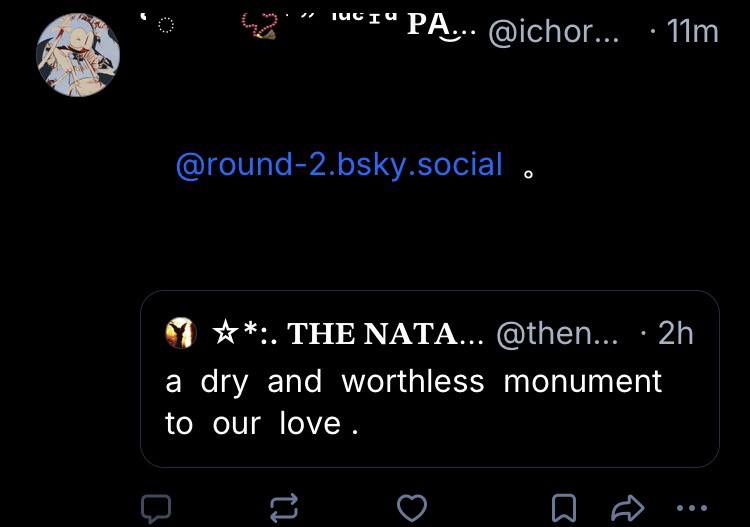
Task: Click the 'to our love' text line
Action: (x=261, y=424)
